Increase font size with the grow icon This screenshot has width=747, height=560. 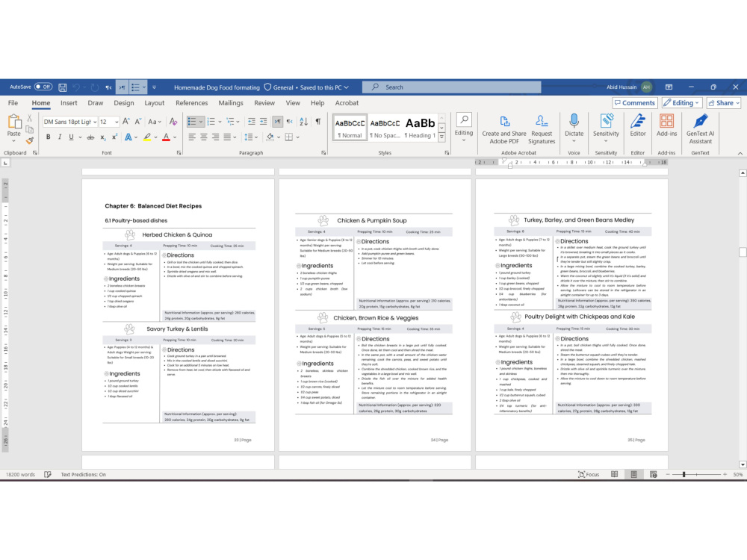(126, 122)
